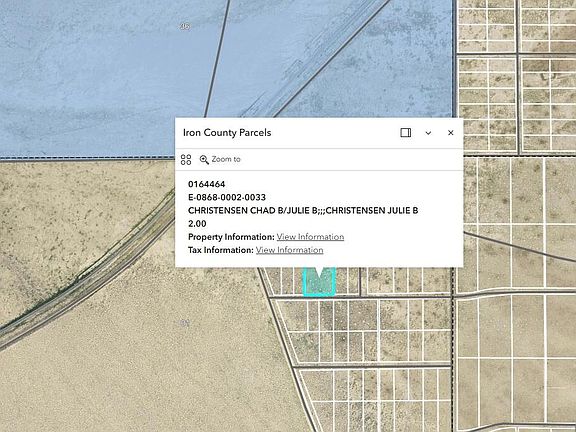The width and height of the screenshot is (576, 432).
Task: Open the select-feature grid icon
Action: pyautogui.click(x=186, y=159)
